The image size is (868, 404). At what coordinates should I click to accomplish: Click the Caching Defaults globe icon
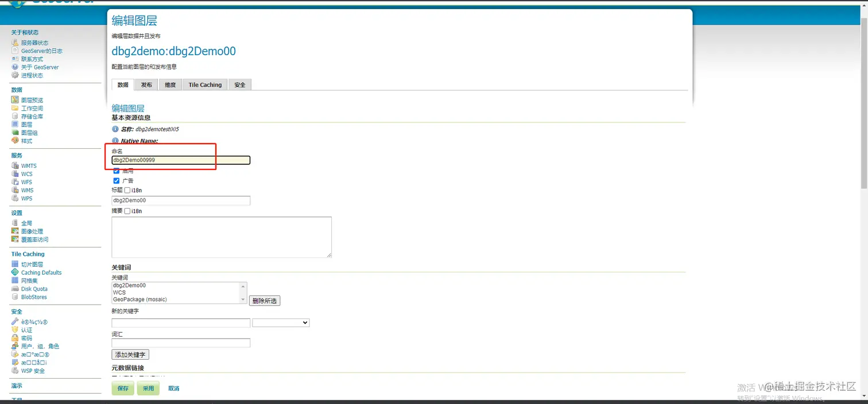(x=15, y=272)
